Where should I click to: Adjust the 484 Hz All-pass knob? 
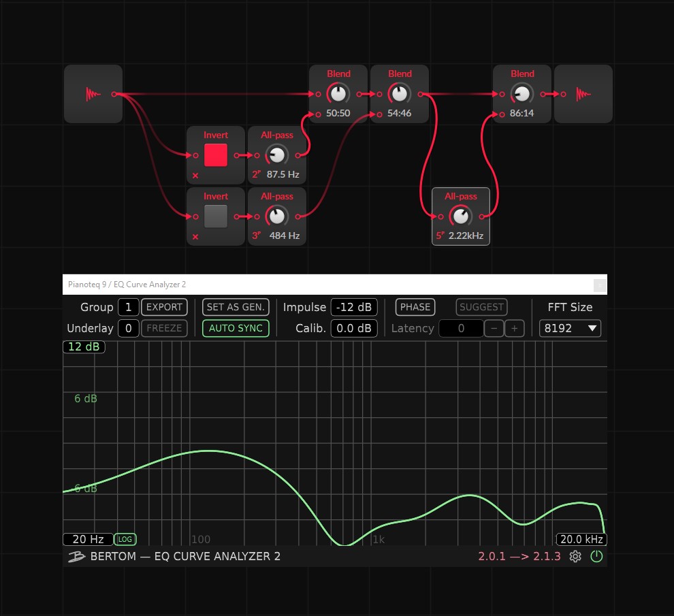pos(277,216)
